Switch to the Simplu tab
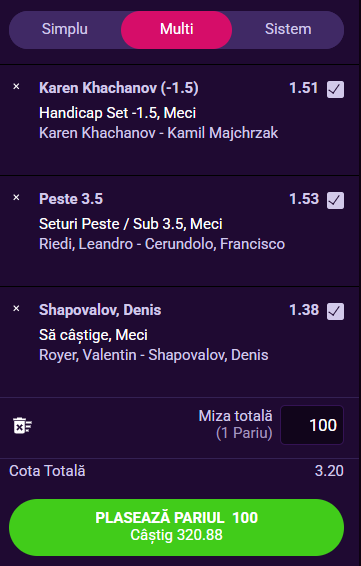The width and height of the screenshot is (361, 566). pyautogui.click(x=65, y=29)
